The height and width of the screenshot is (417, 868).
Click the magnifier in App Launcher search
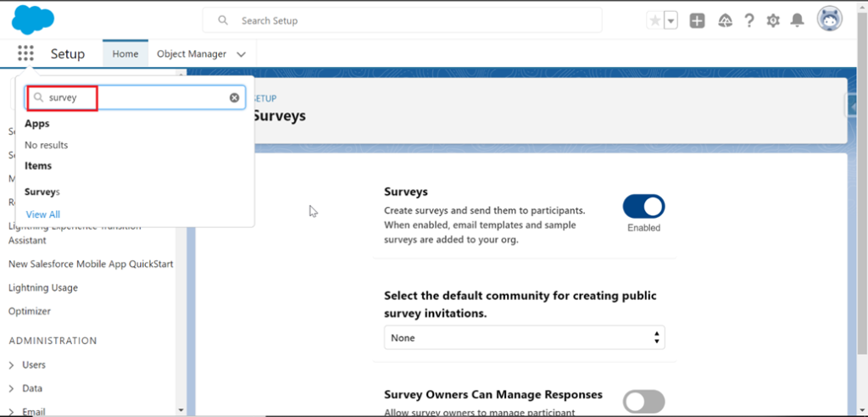(38, 97)
